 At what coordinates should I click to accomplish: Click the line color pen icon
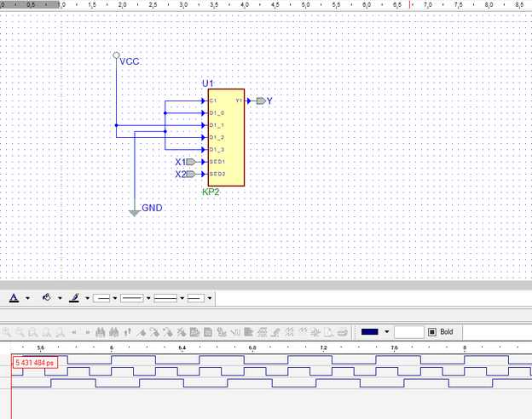74,298
